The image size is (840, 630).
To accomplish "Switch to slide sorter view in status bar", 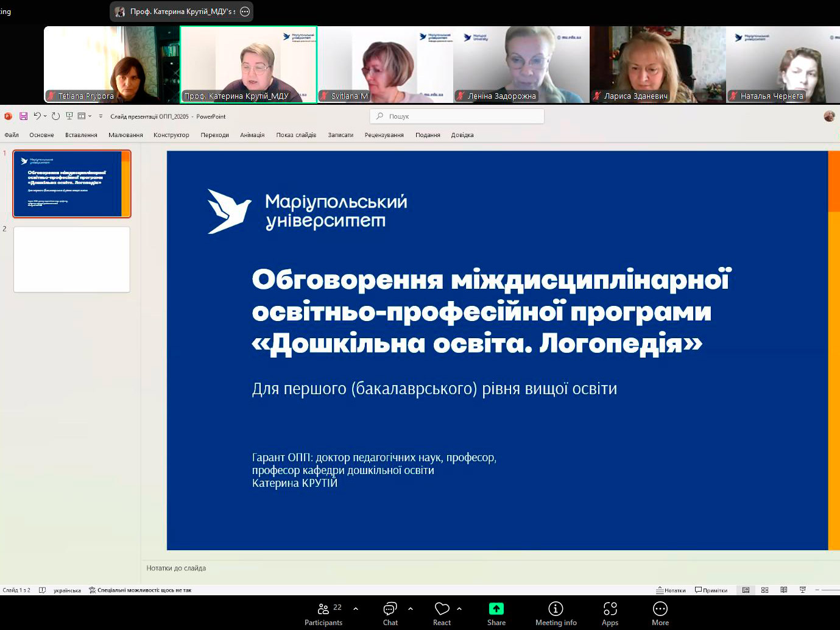I will tap(764, 590).
